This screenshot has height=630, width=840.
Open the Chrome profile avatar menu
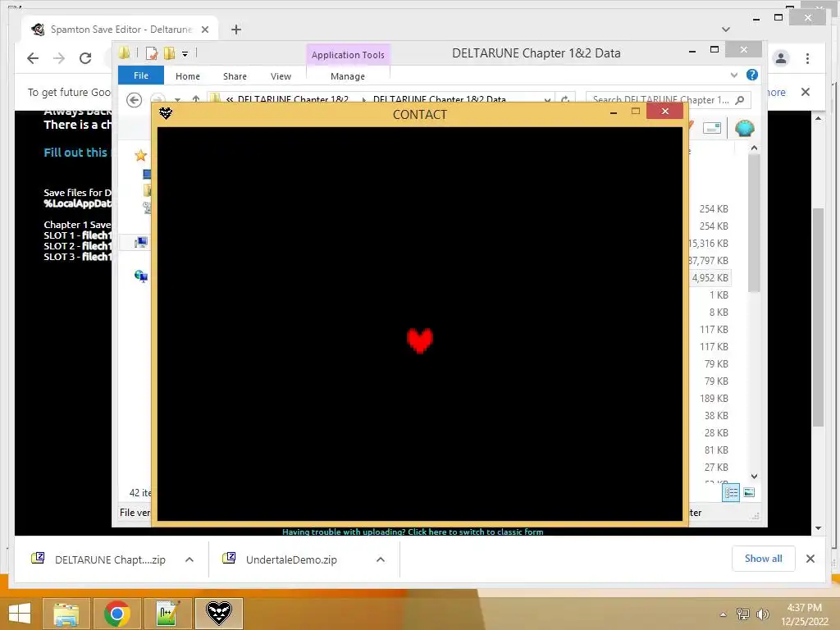(x=781, y=58)
